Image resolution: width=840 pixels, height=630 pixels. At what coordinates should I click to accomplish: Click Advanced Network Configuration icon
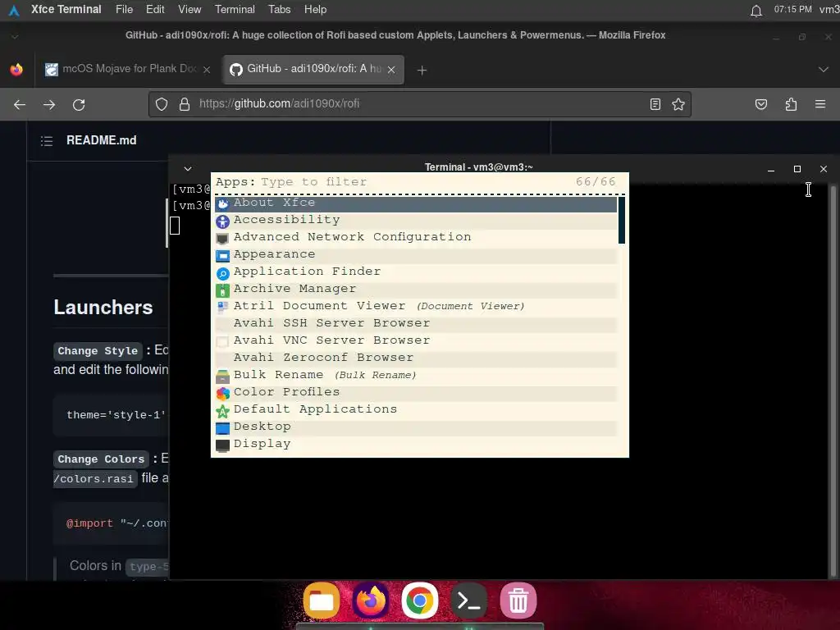[222, 238]
